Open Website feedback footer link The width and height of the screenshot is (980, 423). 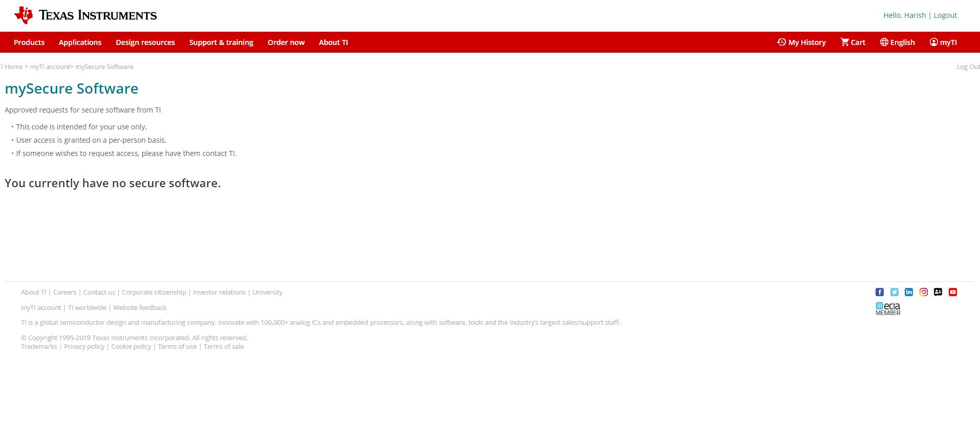click(x=140, y=308)
